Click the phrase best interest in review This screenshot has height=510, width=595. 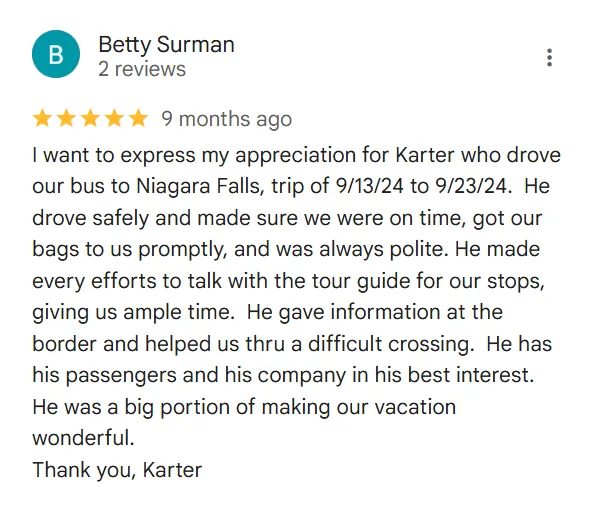click(x=471, y=375)
